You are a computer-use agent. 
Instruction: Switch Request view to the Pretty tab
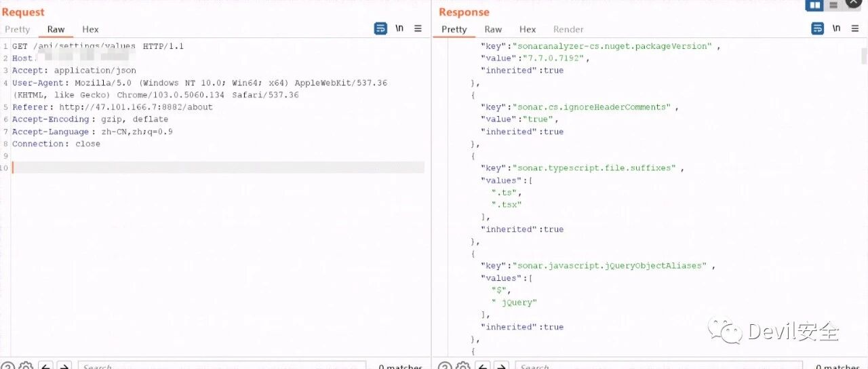point(18,29)
